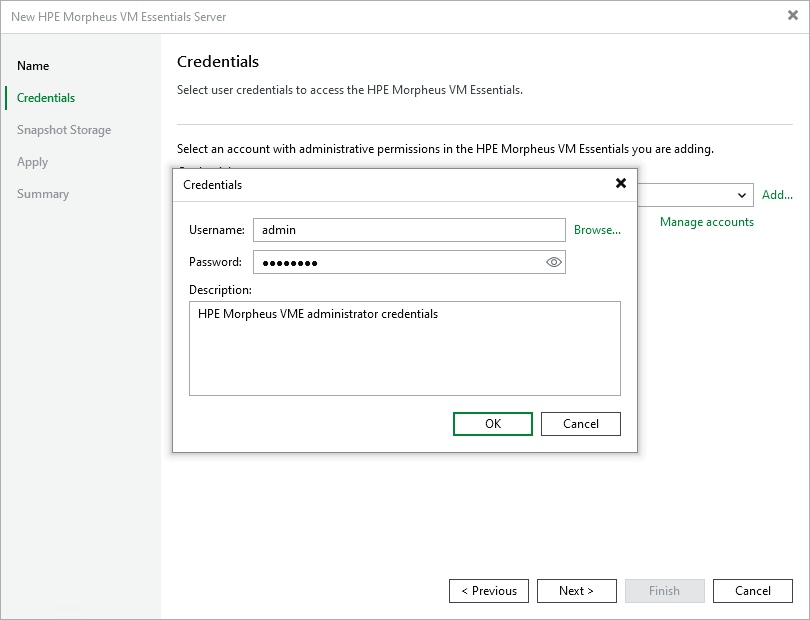Open the Snapshot Storage wizard step
The width and height of the screenshot is (810, 620).
click(x=62, y=129)
